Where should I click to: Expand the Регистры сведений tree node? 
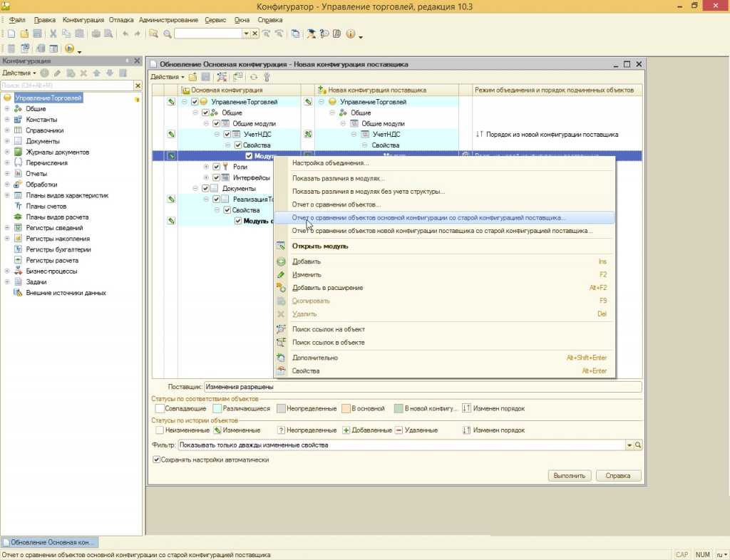(x=7, y=228)
